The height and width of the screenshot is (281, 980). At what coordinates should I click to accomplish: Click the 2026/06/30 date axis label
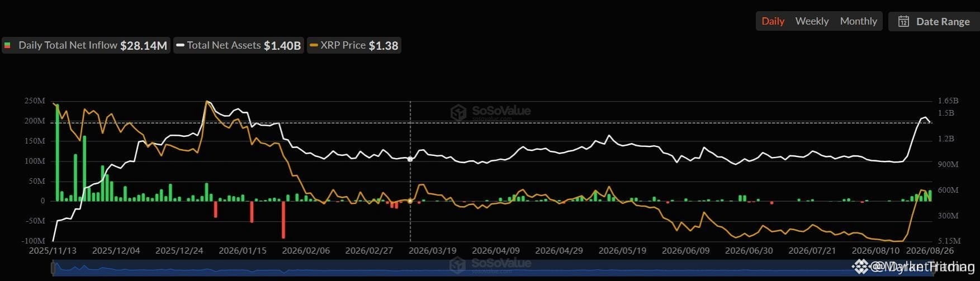click(x=749, y=250)
